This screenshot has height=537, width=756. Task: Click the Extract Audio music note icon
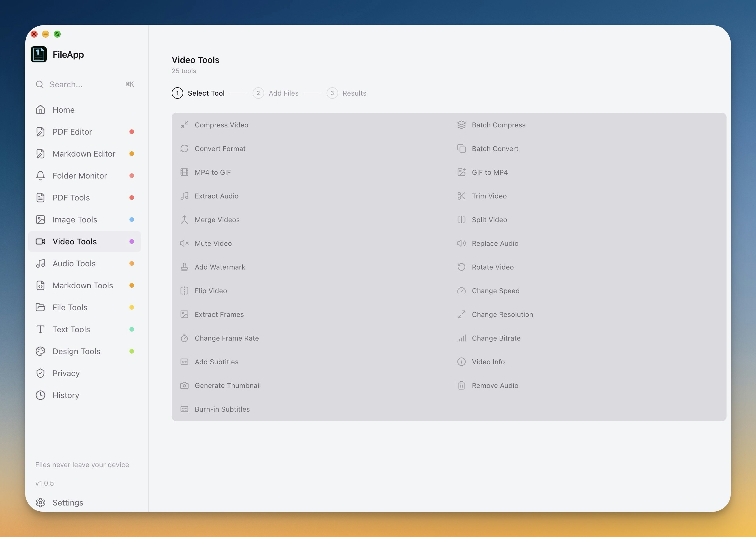pos(184,196)
